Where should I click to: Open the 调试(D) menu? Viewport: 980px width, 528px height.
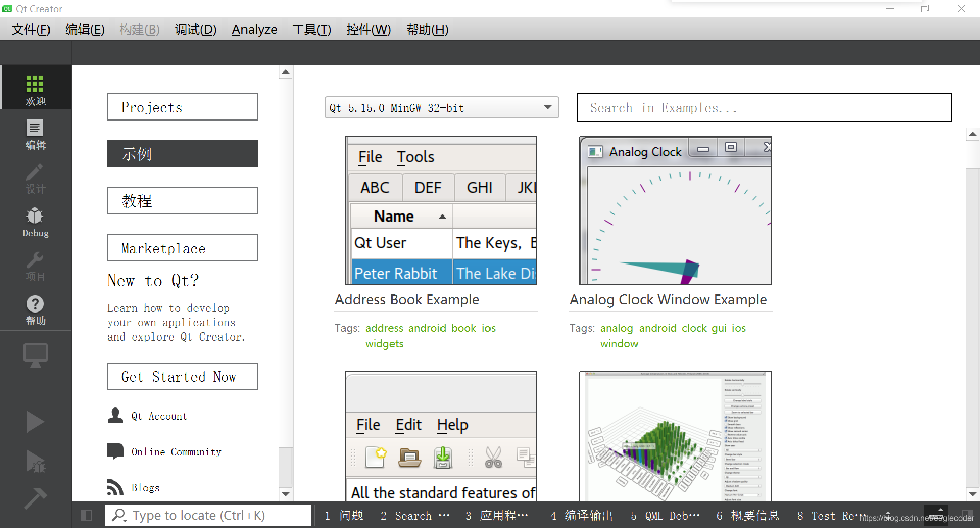[195, 30]
